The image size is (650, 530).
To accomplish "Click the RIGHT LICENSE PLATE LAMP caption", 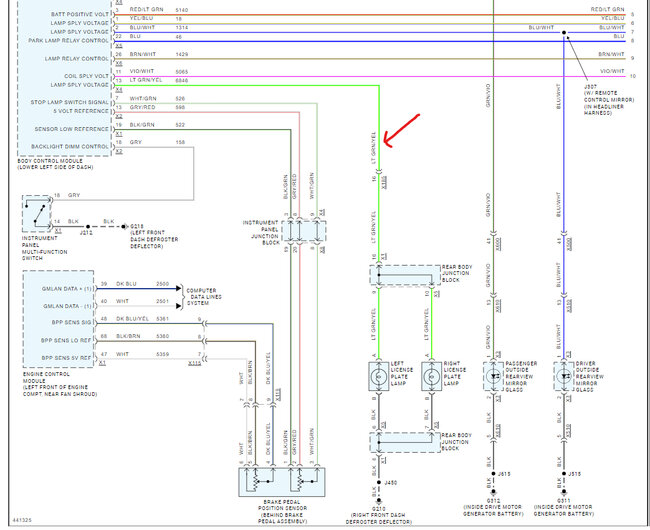I will point(455,373).
